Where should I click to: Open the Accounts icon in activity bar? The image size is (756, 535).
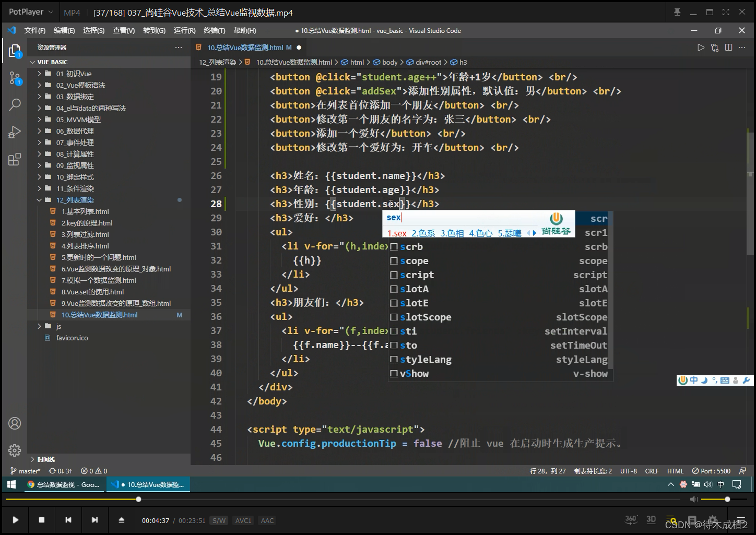[x=15, y=423]
